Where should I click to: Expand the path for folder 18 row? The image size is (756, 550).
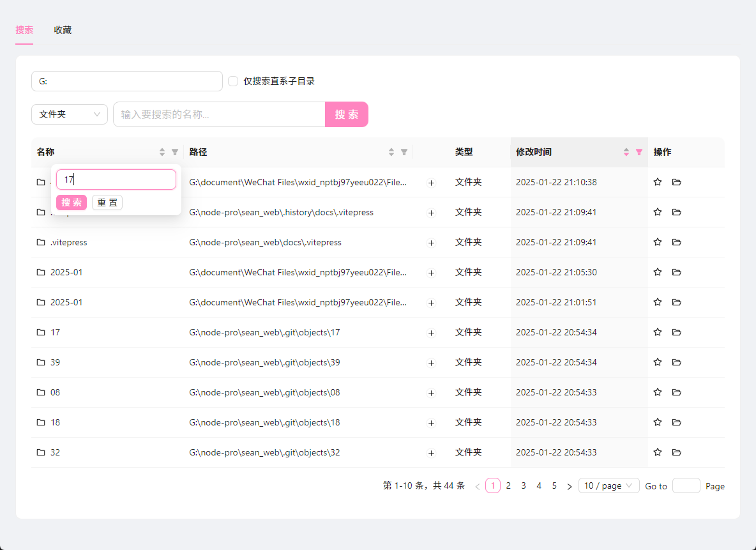click(x=431, y=423)
